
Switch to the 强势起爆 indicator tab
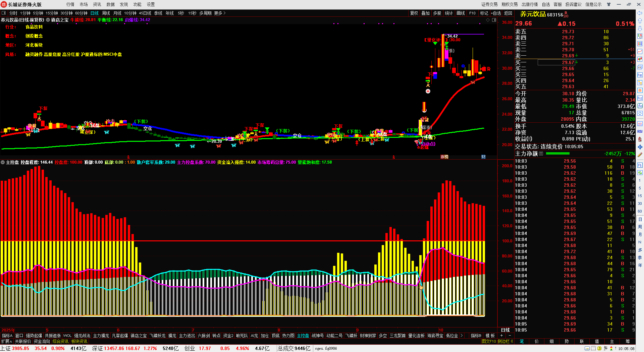point(34,336)
